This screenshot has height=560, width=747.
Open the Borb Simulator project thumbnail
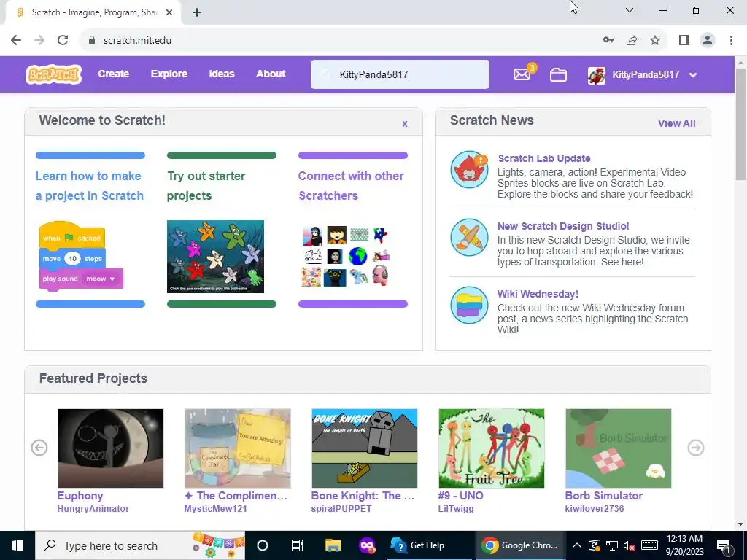pos(619,448)
